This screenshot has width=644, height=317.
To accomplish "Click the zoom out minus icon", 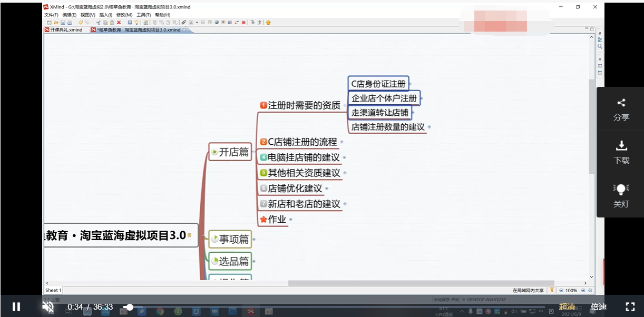I will [x=561, y=291].
